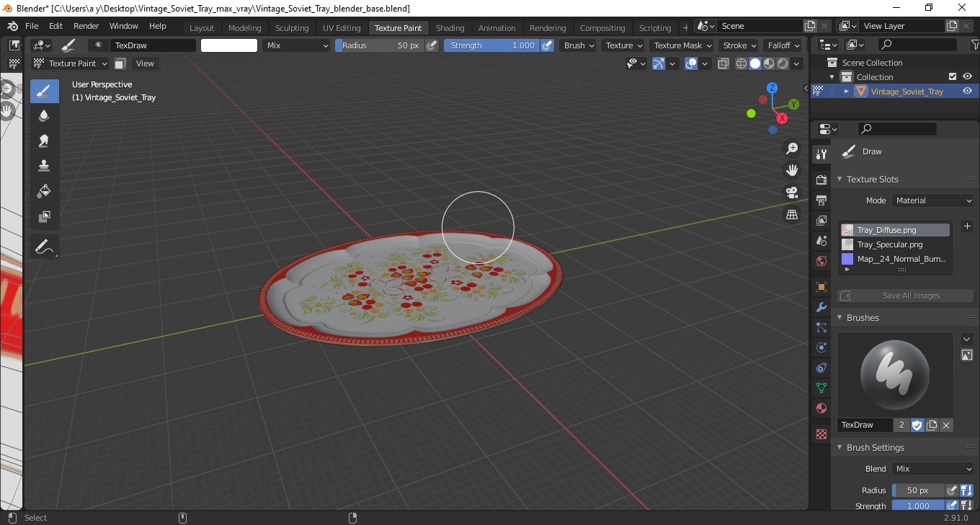The width and height of the screenshot is (980, 525).
Task: Toggle viewport overlays button
Action: click(691, 63)
